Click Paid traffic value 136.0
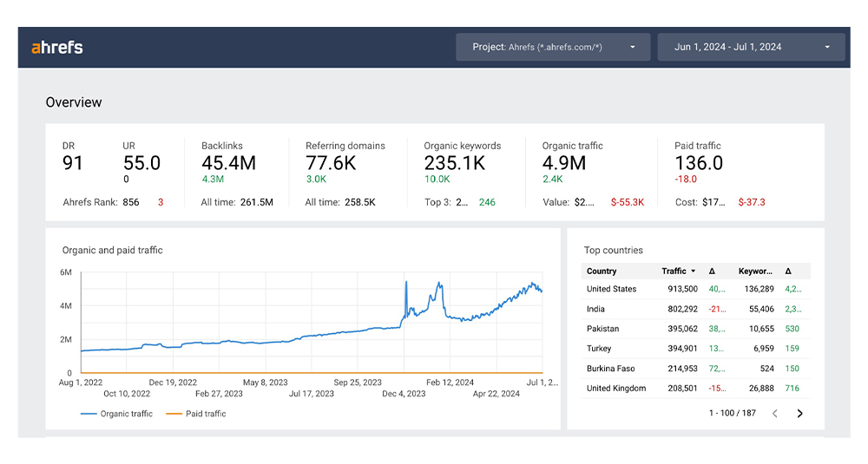The image size is (868, 464). coord(699,163)
